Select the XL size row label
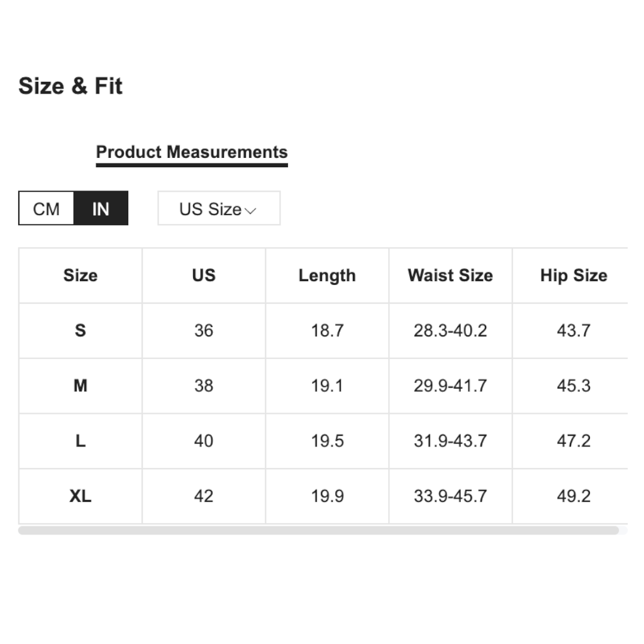This screenshot has width=644, height=644. click(x=80, y=496)
